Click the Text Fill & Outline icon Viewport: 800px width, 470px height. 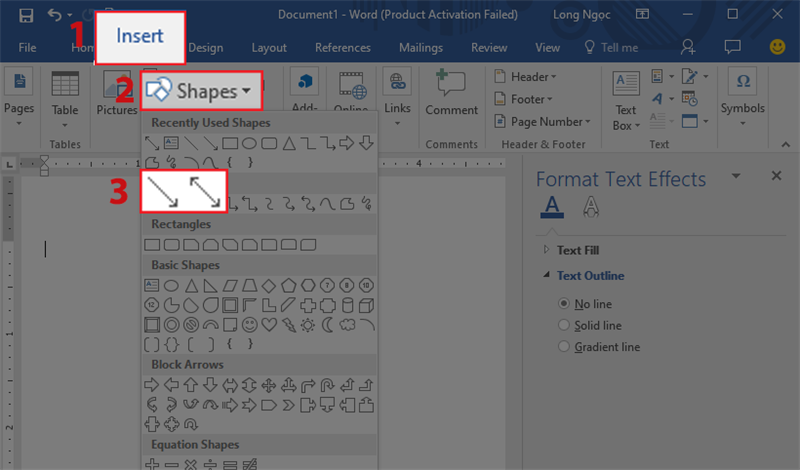pyautogui.click(x=551, y=206)
